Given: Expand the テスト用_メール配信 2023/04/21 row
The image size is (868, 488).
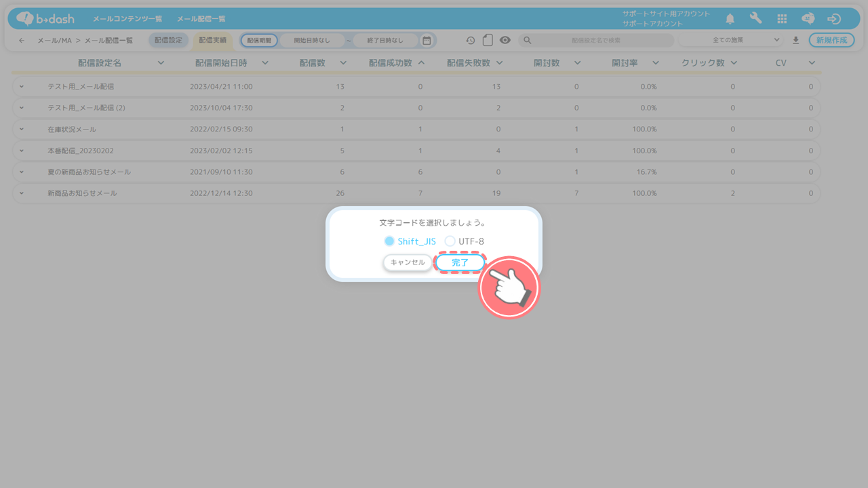Looking at the screenshot, I should (x=22, y=87).
